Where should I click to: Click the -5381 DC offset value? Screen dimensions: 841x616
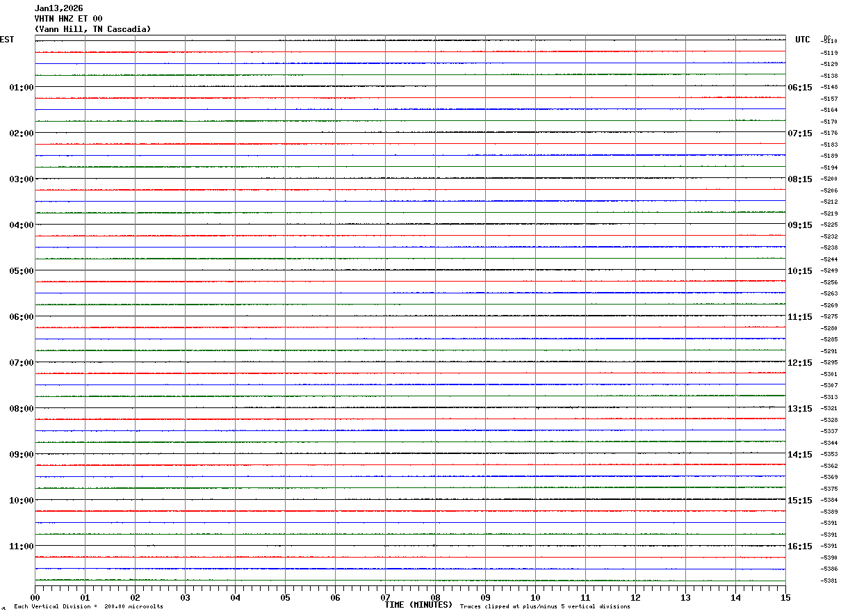click(x=829, y=581)
